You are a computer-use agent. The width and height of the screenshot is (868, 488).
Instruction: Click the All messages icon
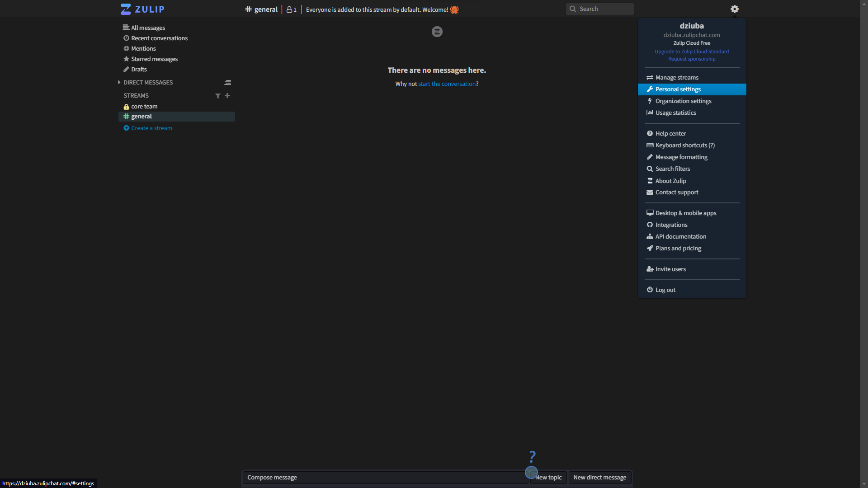coord(126,28)
